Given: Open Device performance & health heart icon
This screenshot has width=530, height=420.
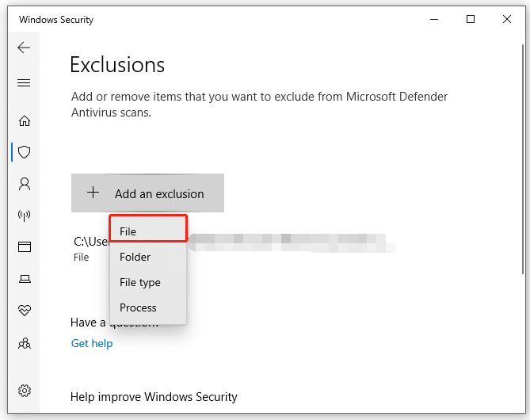Looking at the screenshot, I should tap(25, 310).
